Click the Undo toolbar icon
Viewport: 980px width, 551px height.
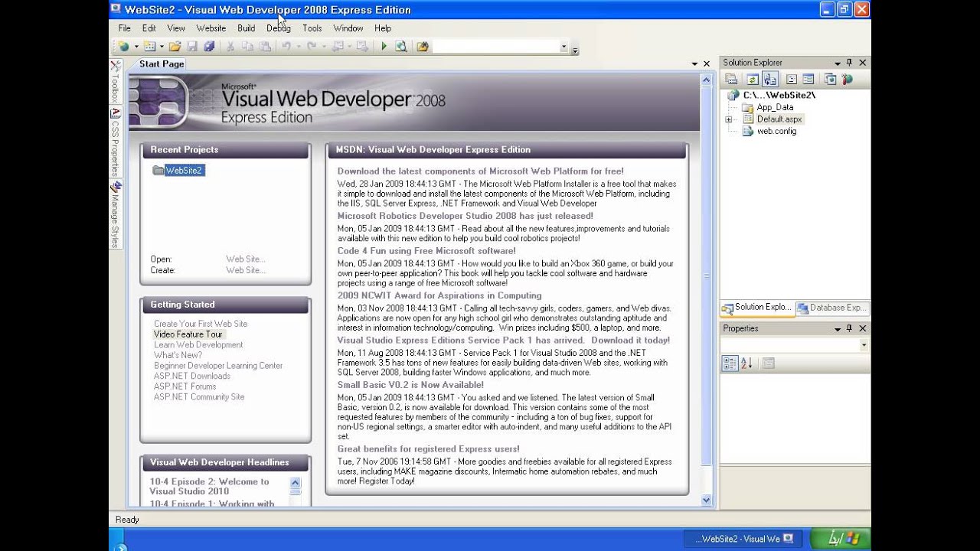[286, 47]
